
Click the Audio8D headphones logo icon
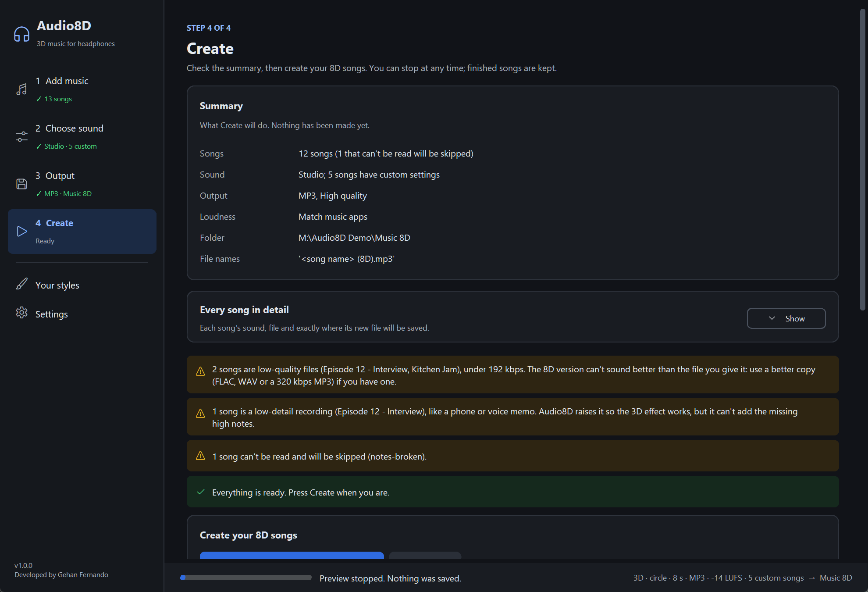pos(21,34)
